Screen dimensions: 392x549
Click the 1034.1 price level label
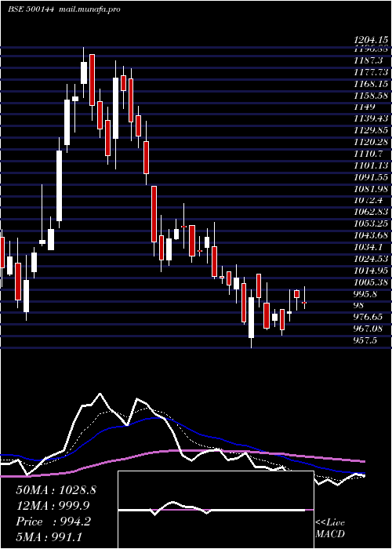click(x=368, y=247)
